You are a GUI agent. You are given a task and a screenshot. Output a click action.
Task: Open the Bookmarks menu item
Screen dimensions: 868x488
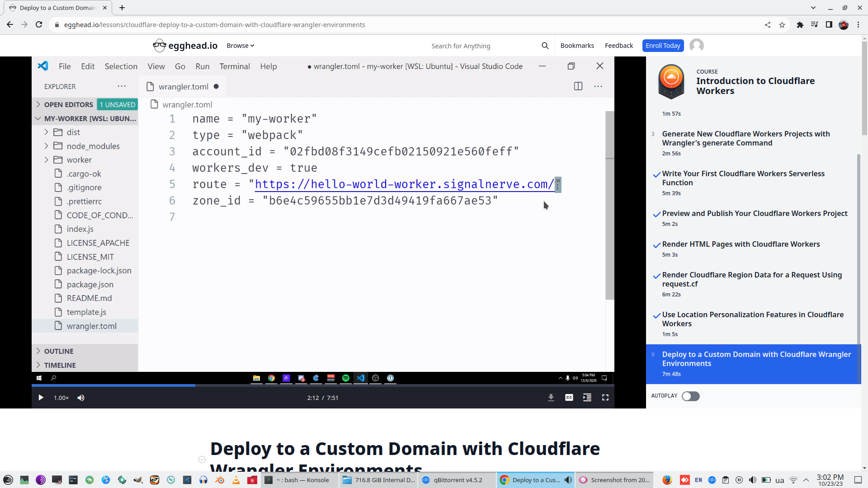pos(577,46)
